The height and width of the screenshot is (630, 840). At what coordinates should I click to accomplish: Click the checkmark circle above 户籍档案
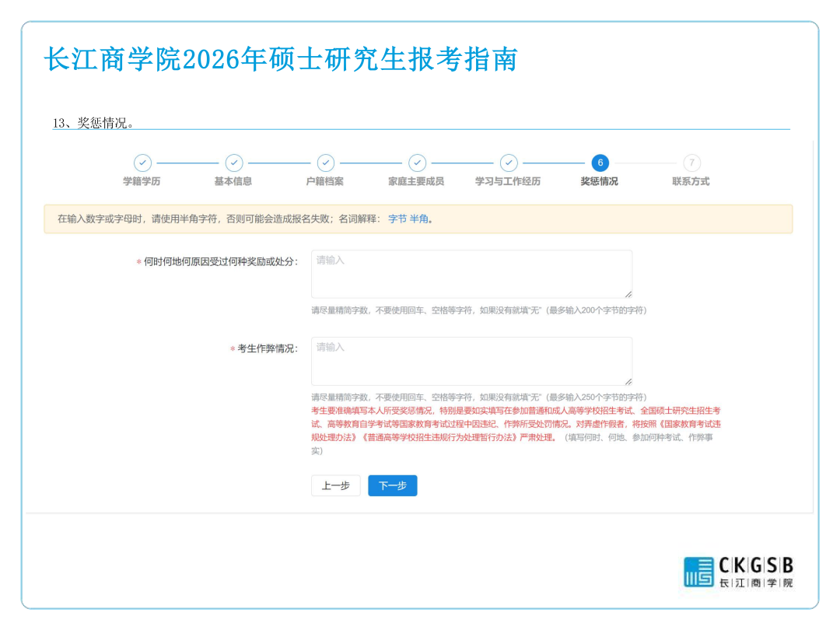[326, 163]
